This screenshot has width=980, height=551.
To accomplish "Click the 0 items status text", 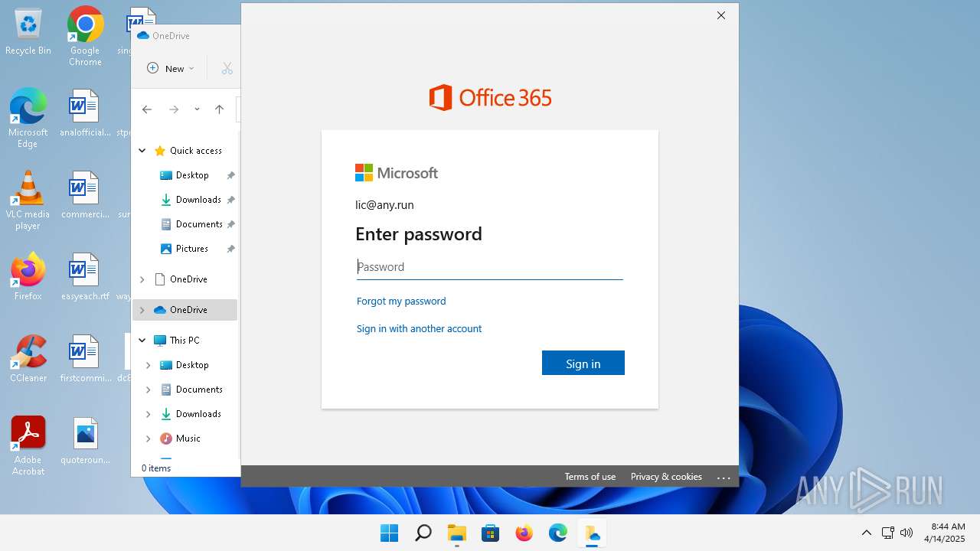I will coord(156,468).
